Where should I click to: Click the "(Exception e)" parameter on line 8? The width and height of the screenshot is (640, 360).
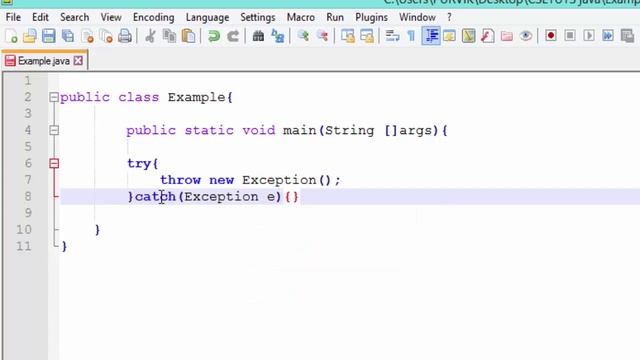pos(230,197)
